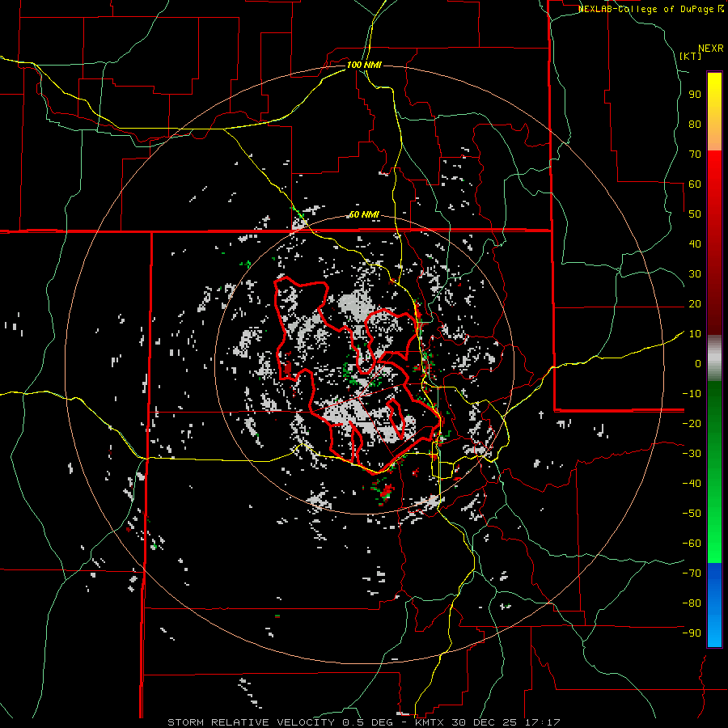Click the Storm Relative Velocity caption at bottom
Viewport: 728px width, 728px height.
[x=363, y=722]
